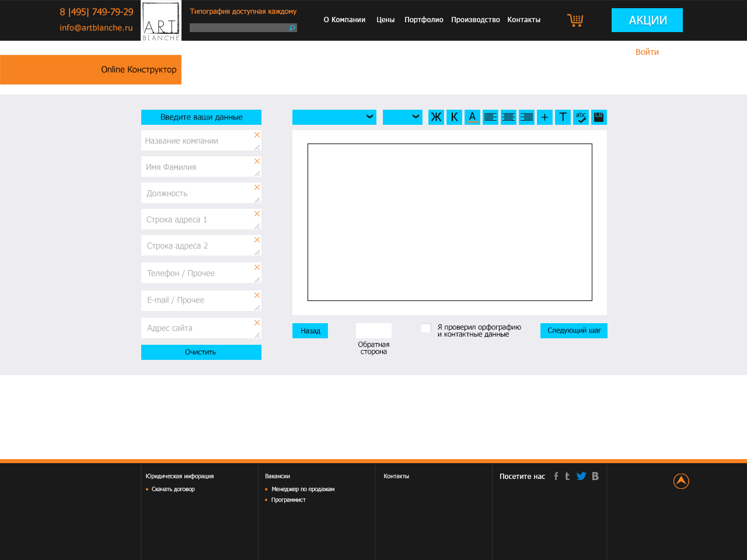Image resolution: width=747 pixels, height=560 pixels.
Task: Click inside the business card canvas
Action: [x=450, y=222]
